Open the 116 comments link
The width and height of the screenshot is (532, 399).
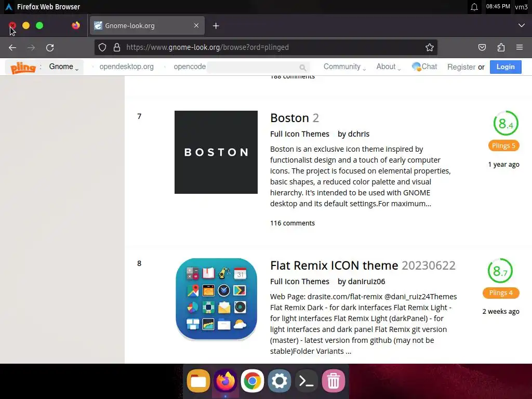292,223
